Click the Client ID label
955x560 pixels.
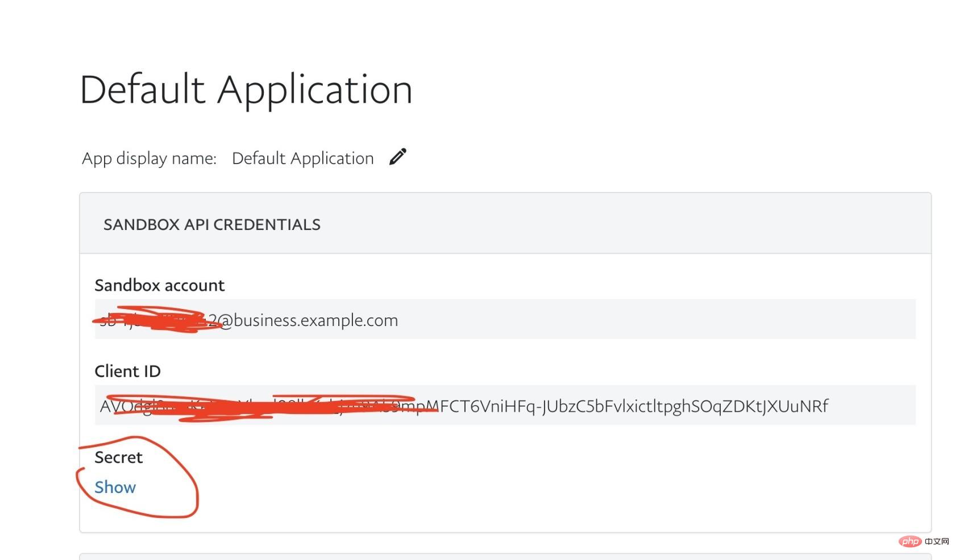point(127,371)
